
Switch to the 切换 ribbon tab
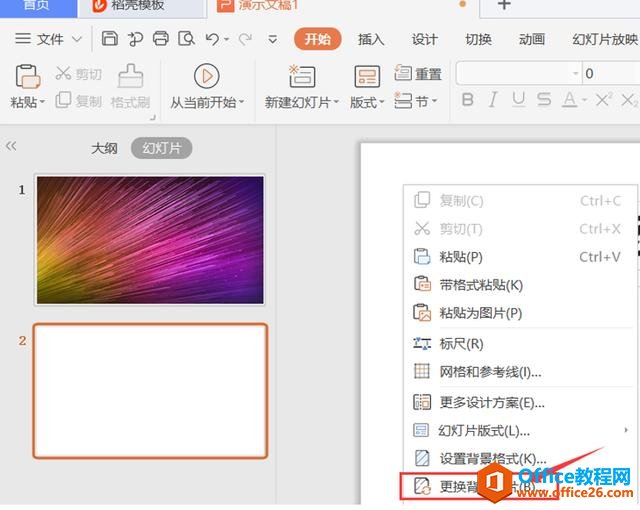pos(478,39)
